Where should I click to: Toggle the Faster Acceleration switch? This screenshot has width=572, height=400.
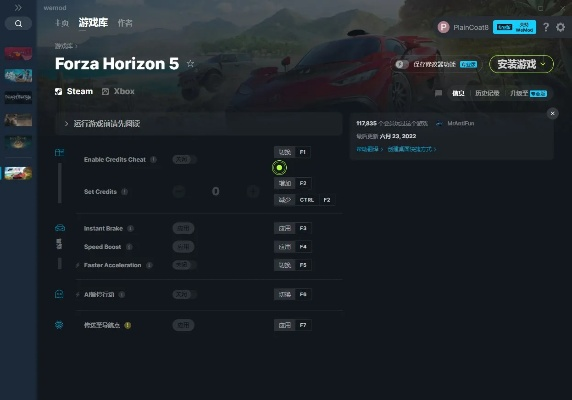point(184,265)
